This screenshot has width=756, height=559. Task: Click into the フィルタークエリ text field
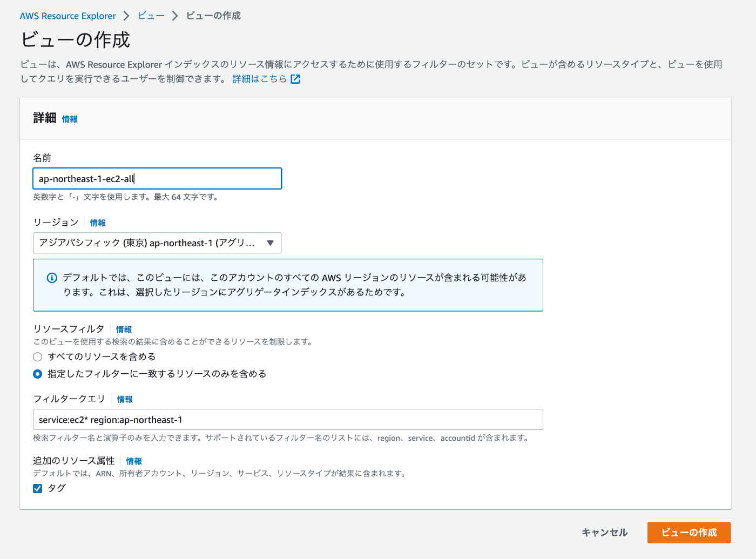click(288, 420)
